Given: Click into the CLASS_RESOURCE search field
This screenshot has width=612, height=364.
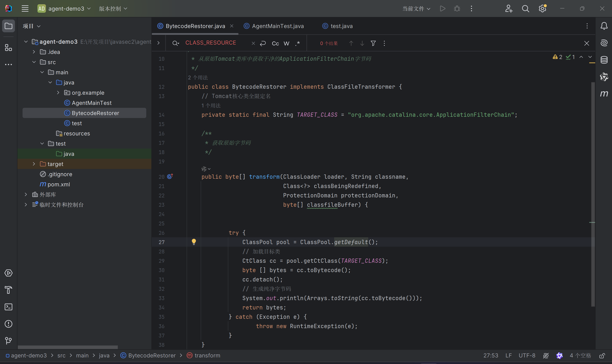Looking at the screenshot, I should [x=211, y=43].
